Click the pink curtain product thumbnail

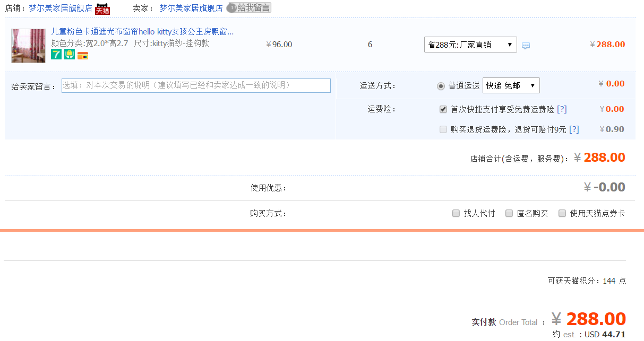point(28,46)
